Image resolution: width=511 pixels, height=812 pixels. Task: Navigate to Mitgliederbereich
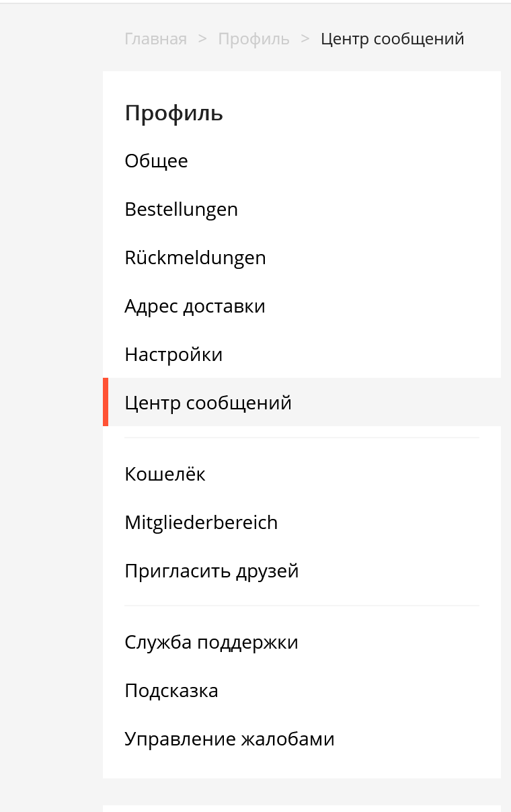coord(201,523)
